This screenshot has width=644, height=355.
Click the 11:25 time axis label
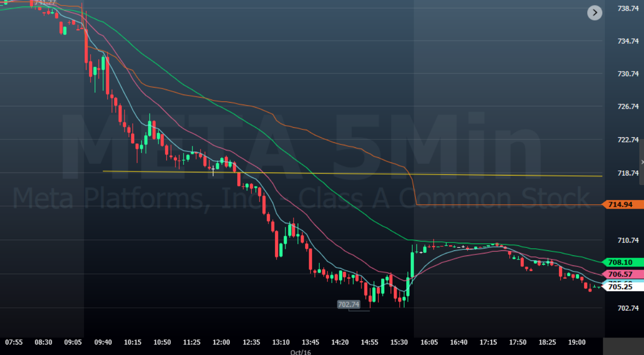point(192,342)
